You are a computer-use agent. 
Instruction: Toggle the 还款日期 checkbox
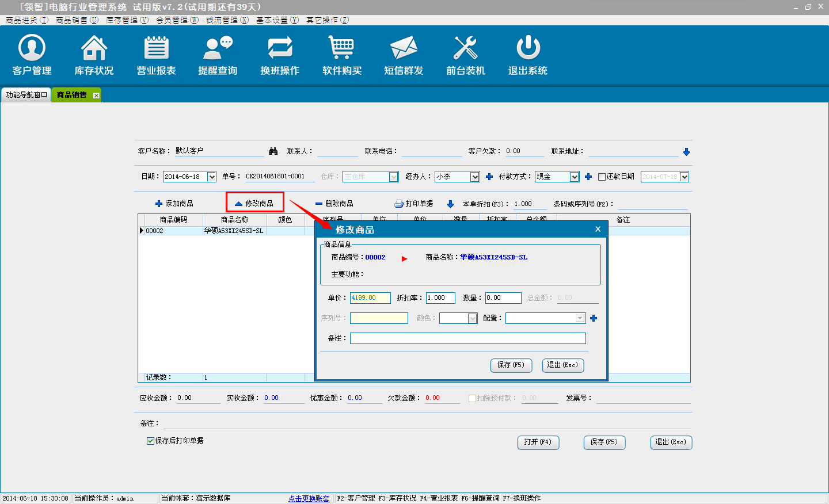(x=602, y=177)
